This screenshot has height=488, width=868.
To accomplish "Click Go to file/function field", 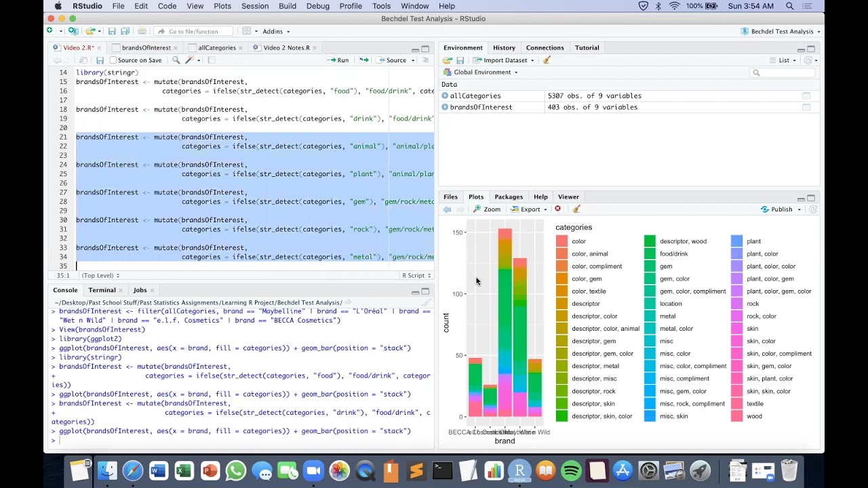I will tap(193, 31).
